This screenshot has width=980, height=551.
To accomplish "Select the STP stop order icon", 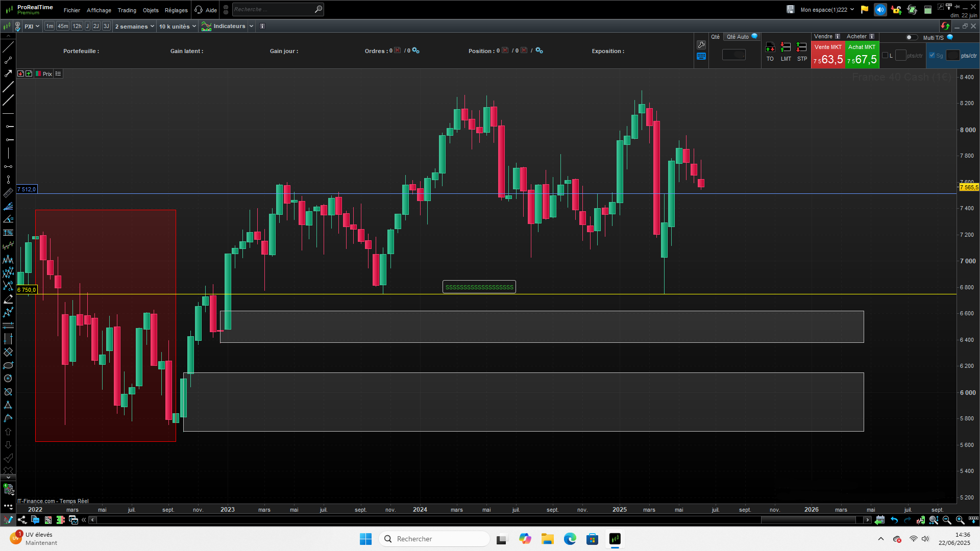I will 802,48.
